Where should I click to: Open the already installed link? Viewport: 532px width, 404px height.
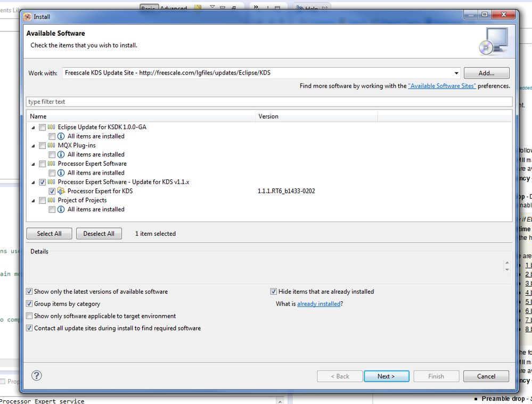318,303
